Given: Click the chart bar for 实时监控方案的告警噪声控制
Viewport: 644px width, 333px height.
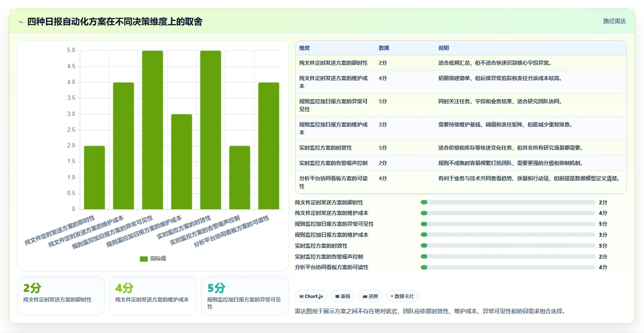Looking at the screenshot, I should (239, 177).
